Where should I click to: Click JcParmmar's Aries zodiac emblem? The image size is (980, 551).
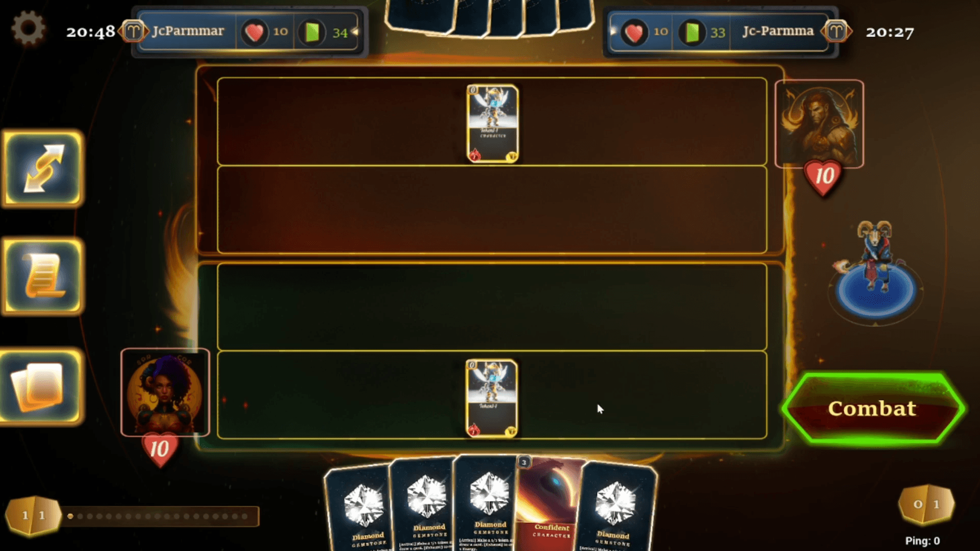pos(133,31)
